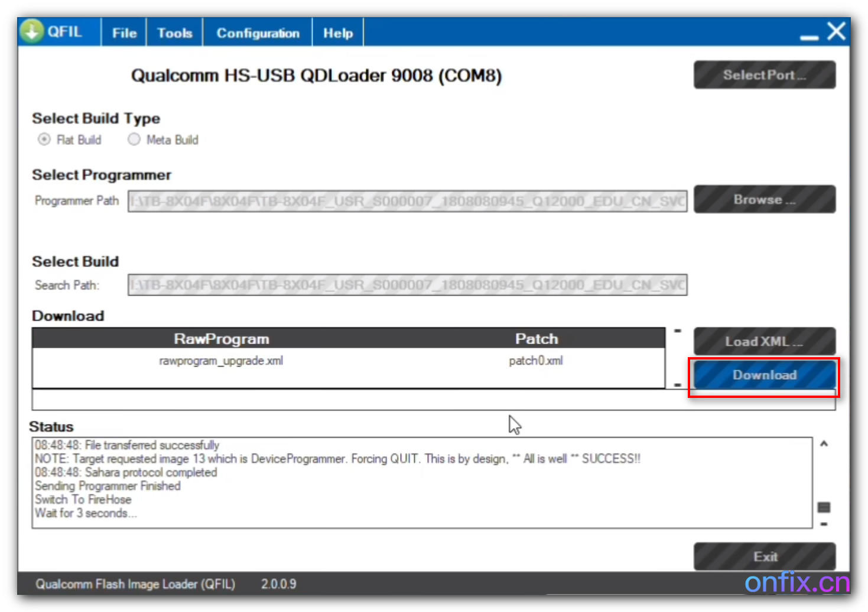
Task: Open the File menu
Action: [x=124, y=33]
